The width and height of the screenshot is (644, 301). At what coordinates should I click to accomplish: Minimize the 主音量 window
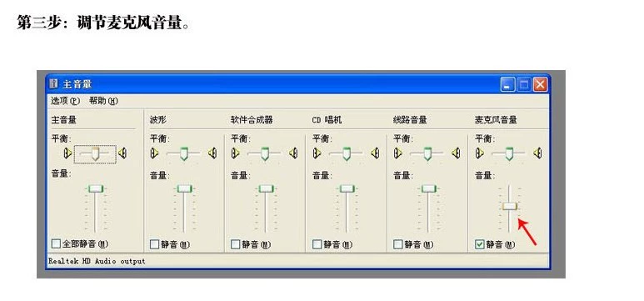point(507,85)
